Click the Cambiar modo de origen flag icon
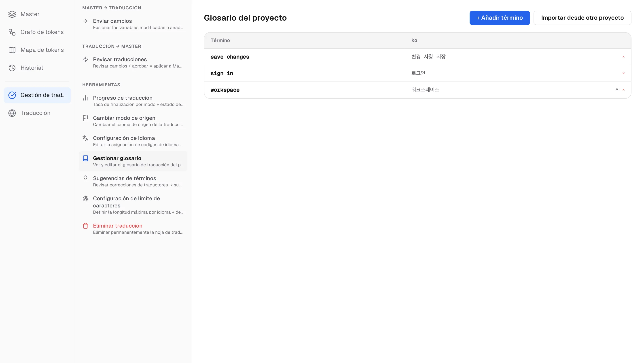 (85, 118)
